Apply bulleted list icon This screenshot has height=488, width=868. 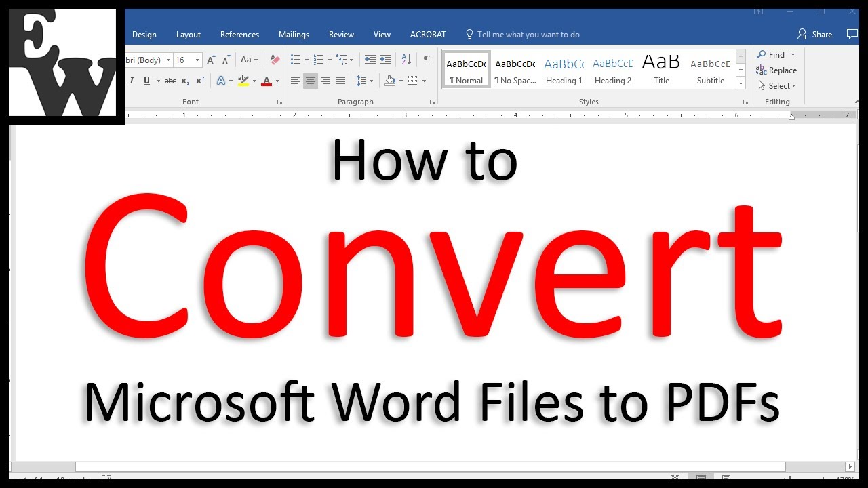tap(295, 60)
